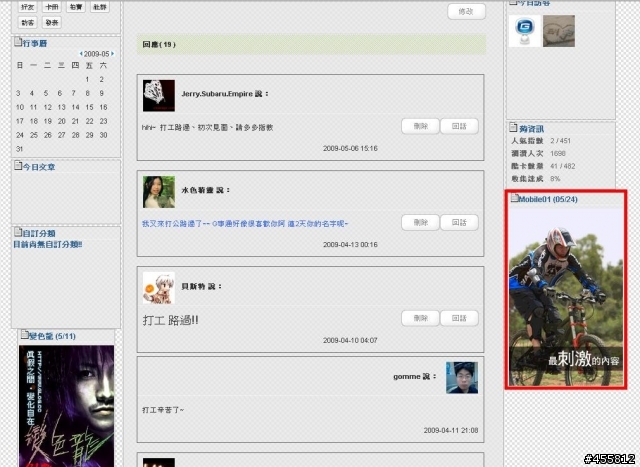
Task: Open Jerry.Subaru.Empire's profile name
Action: [x=217, y=94]
